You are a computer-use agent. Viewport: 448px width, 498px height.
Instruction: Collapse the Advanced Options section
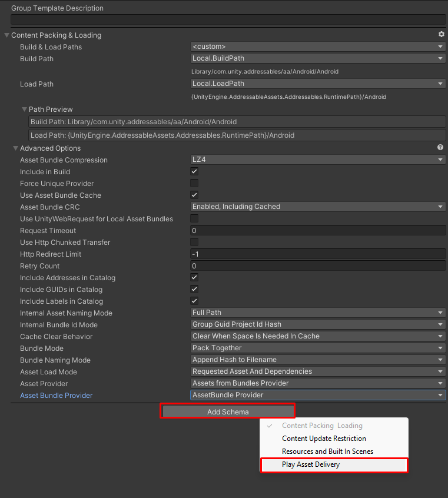15,148
